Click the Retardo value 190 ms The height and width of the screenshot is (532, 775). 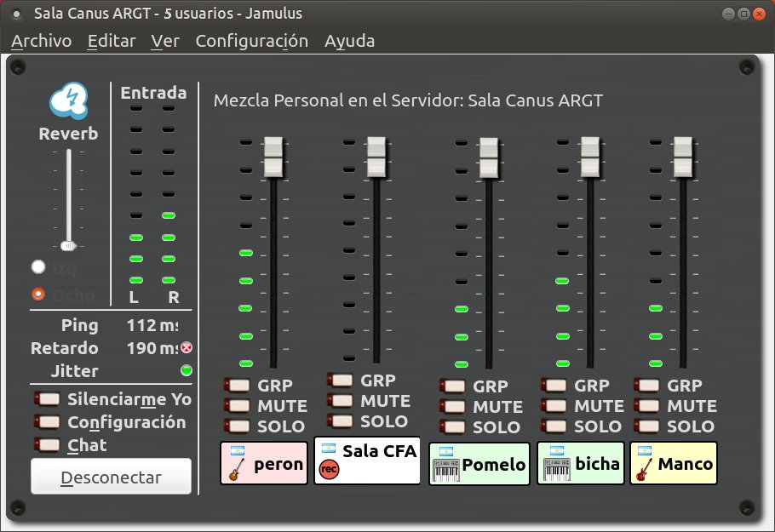click(152, 348)
